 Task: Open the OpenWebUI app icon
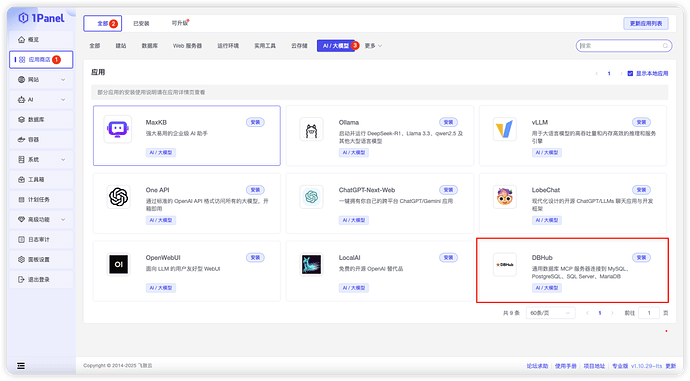pyautogui.click(x=118, y=264)
